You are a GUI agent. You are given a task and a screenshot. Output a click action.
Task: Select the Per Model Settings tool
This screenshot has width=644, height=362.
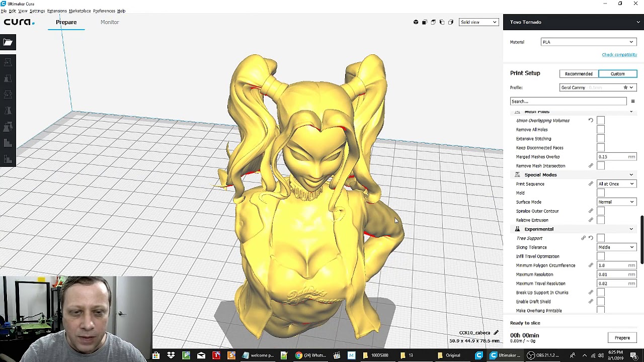point(8,127)
